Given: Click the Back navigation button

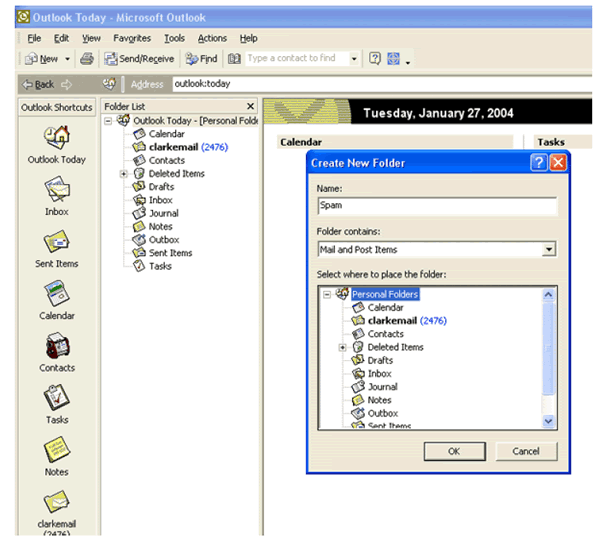Looking at the screenshot, I should (x=38, y=84).
